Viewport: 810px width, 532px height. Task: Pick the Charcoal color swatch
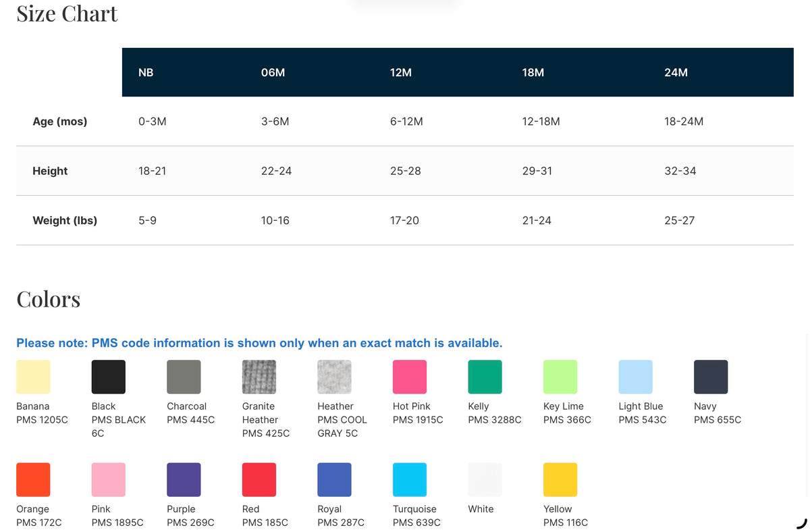pyautogui.click(x=184, y=377)
